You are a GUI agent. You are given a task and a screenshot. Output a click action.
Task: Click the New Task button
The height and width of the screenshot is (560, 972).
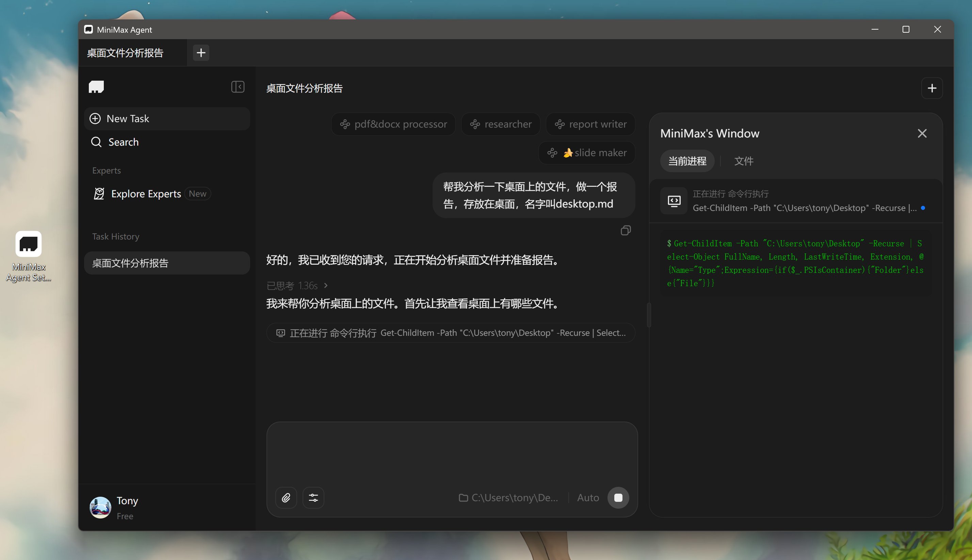point(166,118)
